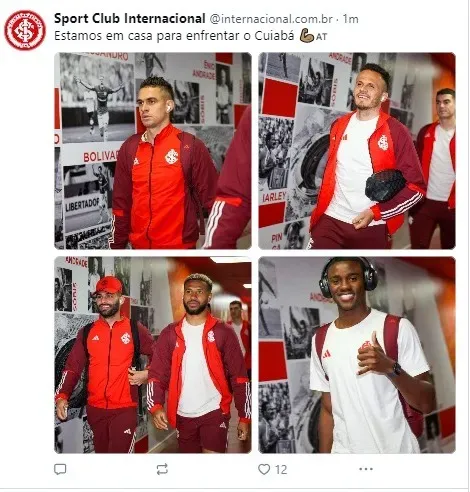Image resolution: width=470 pixels, height=492 pixels.
Task: Open the Sport Club Internacional avatar
Action: 25,30
